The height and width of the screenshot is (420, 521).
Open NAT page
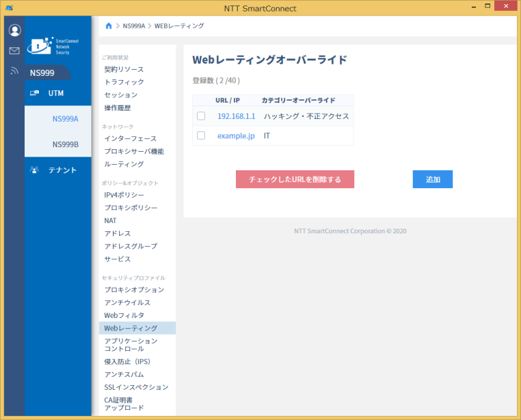(x=110, y=220)
